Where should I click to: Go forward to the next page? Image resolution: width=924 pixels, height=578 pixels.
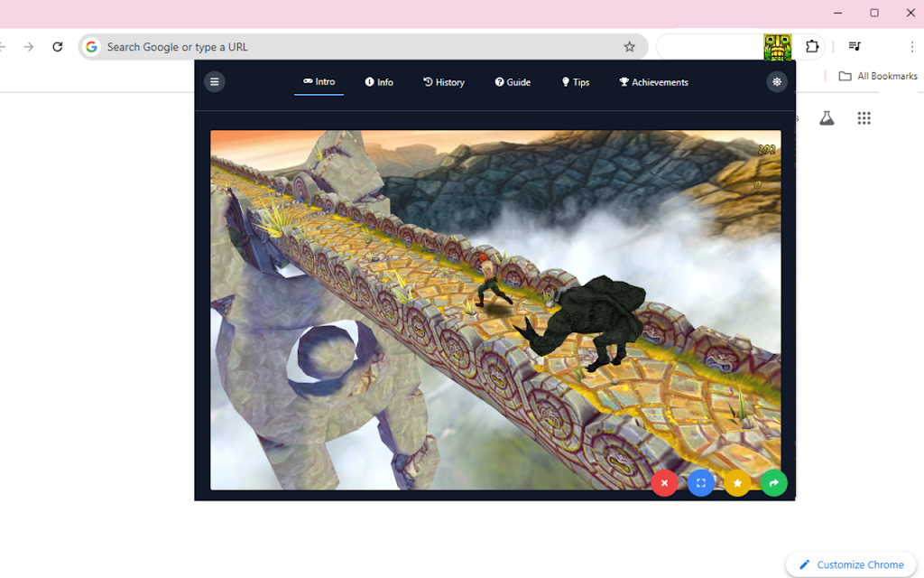(29, 47)
